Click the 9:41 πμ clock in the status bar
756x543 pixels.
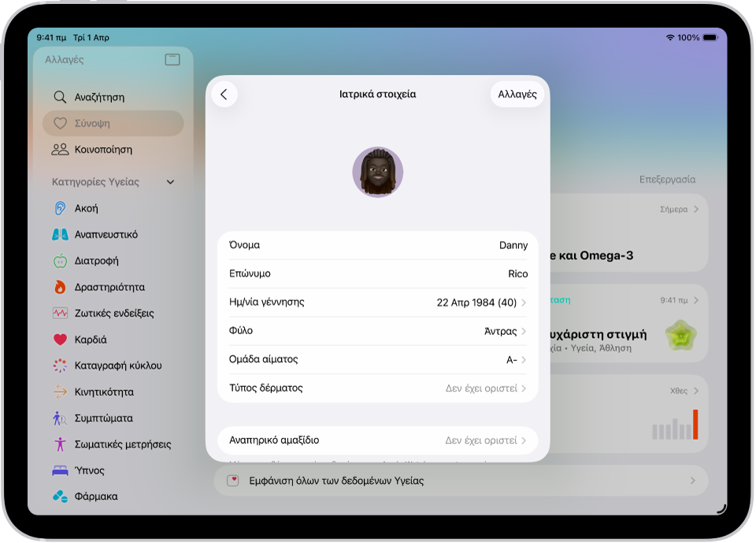point(52,38)
